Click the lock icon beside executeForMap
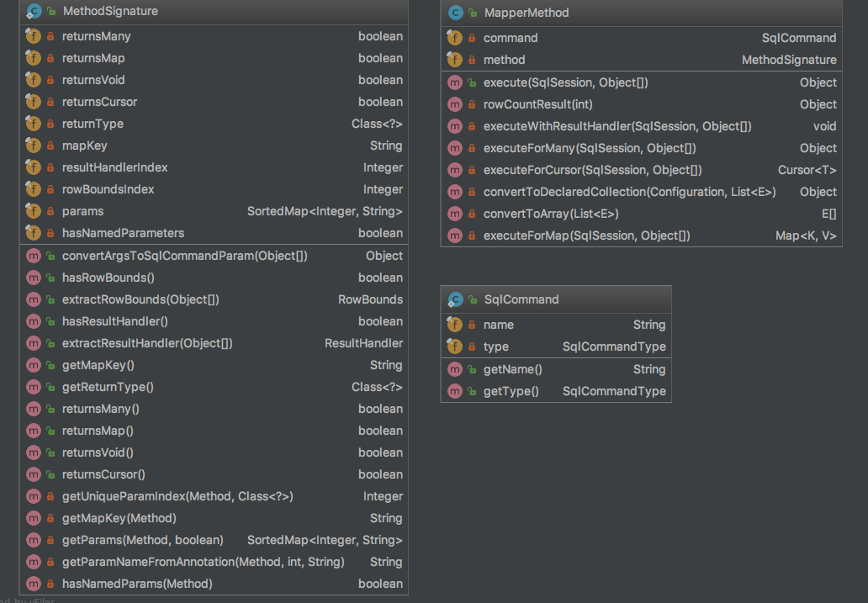This screenshot has height=603, width=868. click(472, 235)
